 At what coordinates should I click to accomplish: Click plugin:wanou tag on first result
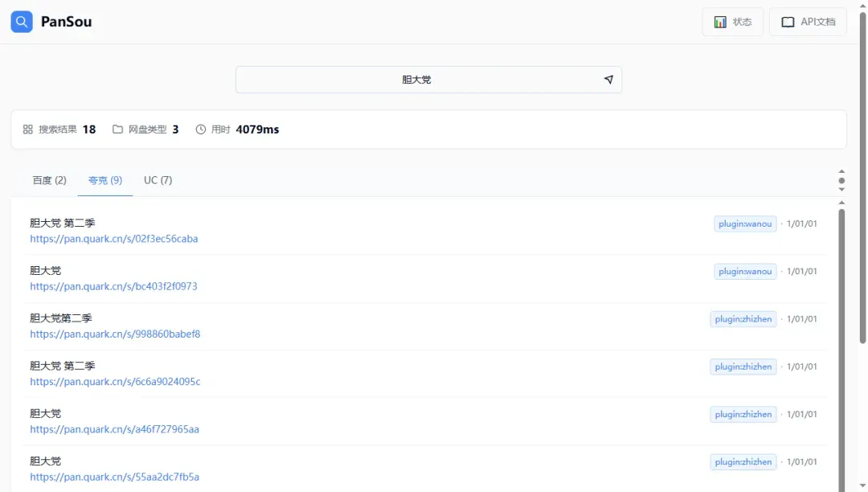(x=745, y=223)
